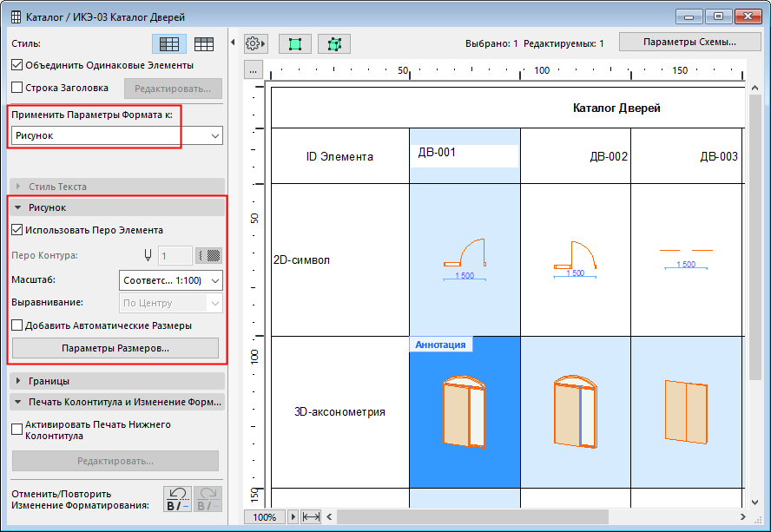
Task: Select ДВ-002 3D axonometry thumbnail
Action: point(576,412)
